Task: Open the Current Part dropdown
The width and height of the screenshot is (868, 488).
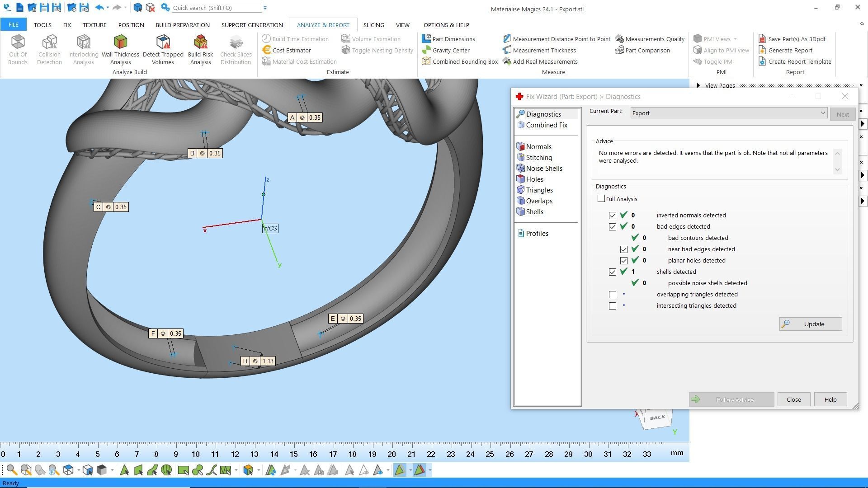Action: pyautogui.click(x=729, y=113)
